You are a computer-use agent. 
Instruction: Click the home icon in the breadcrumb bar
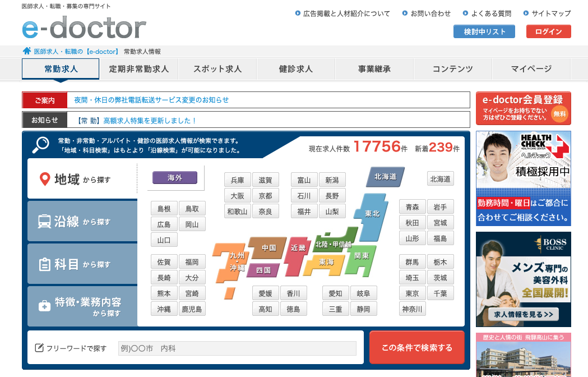coord(26,50)
